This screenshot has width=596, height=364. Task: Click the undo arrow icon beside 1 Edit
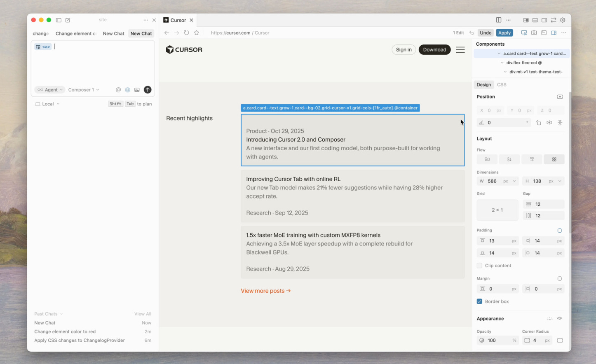472,33
